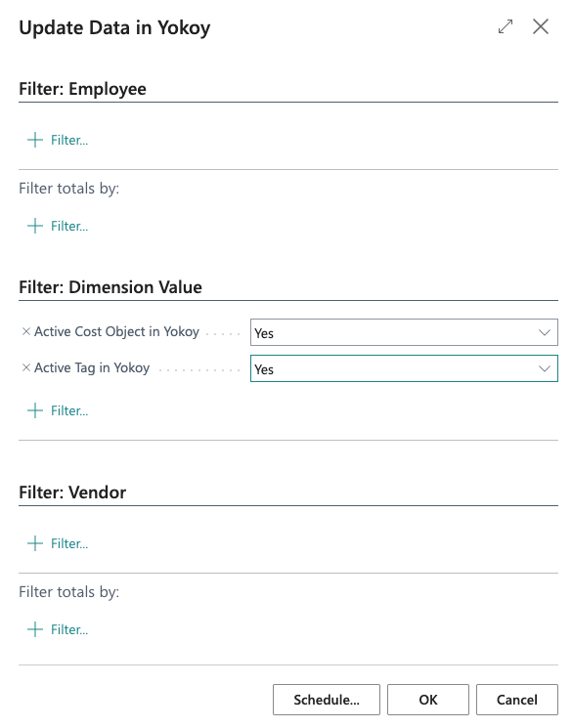Add a Dimension Value filter via Filter... link
The image size is (572, 728).
pyautogui.click(x=69, y=410)
